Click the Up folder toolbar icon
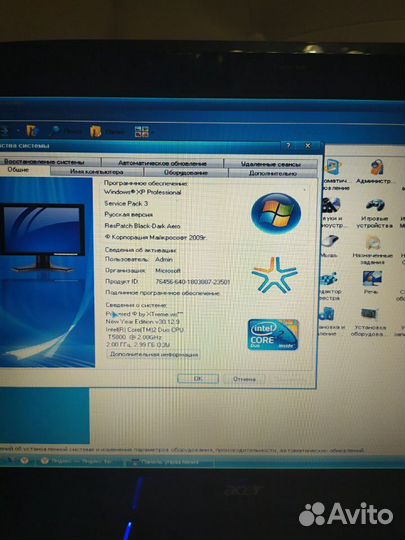This screenshot has height=540, width=405. [32, 131]
